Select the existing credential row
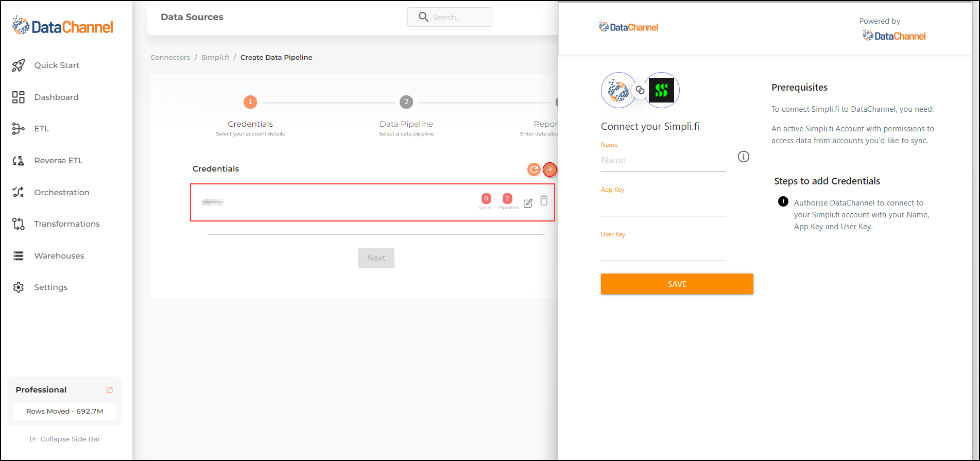 [x=372, y=202]
